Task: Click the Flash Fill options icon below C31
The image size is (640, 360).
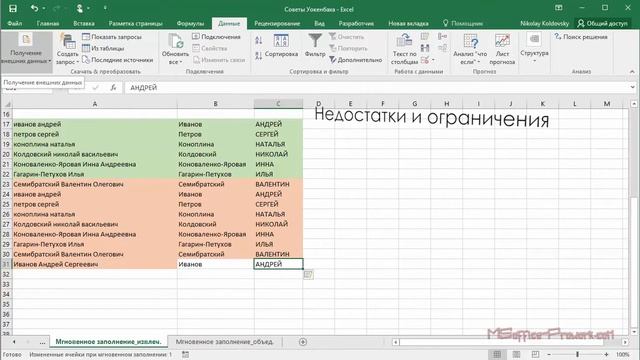Action: click(309, 275)
